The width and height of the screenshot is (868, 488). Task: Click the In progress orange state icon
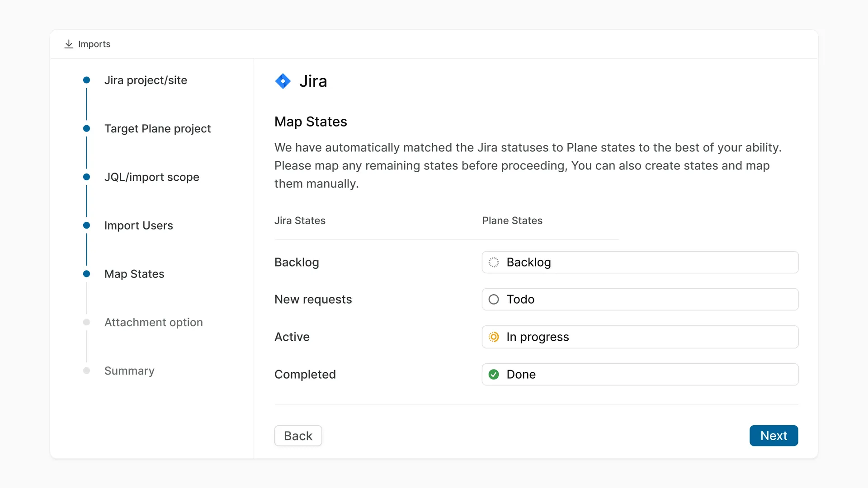[494, 337]
